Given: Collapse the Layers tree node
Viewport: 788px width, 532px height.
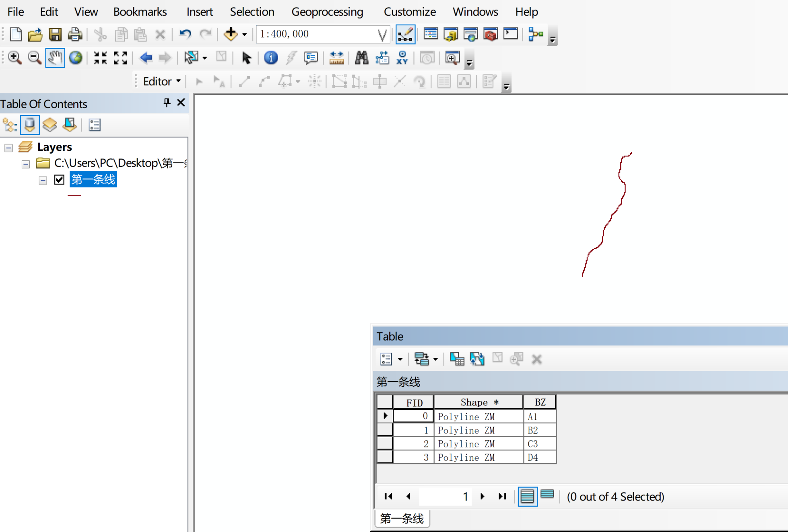Looking at the screenshot, I should coord(8,148).
